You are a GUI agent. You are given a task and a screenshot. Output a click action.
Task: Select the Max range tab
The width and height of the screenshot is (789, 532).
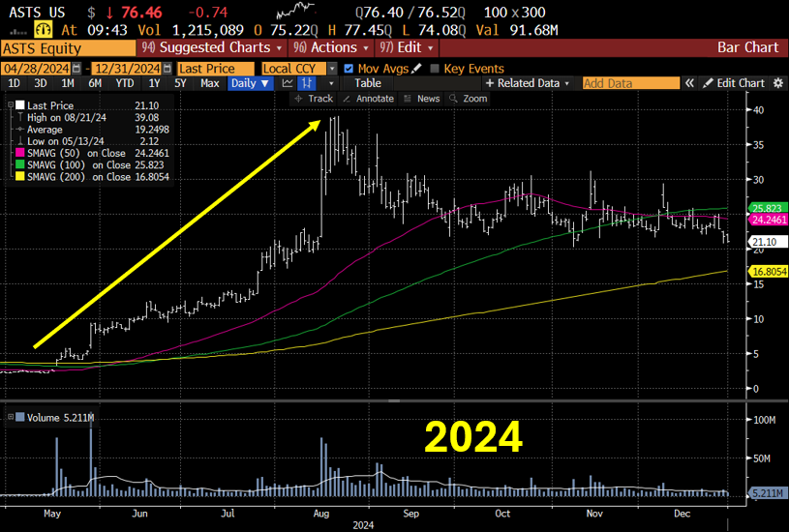(209, 83)
